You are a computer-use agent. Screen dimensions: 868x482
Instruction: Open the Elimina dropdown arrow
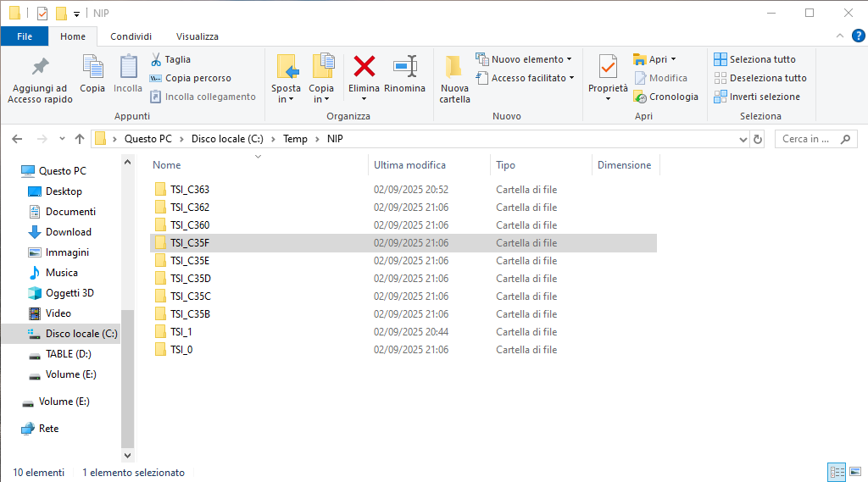pyautogui.click(x=364, y=99)
